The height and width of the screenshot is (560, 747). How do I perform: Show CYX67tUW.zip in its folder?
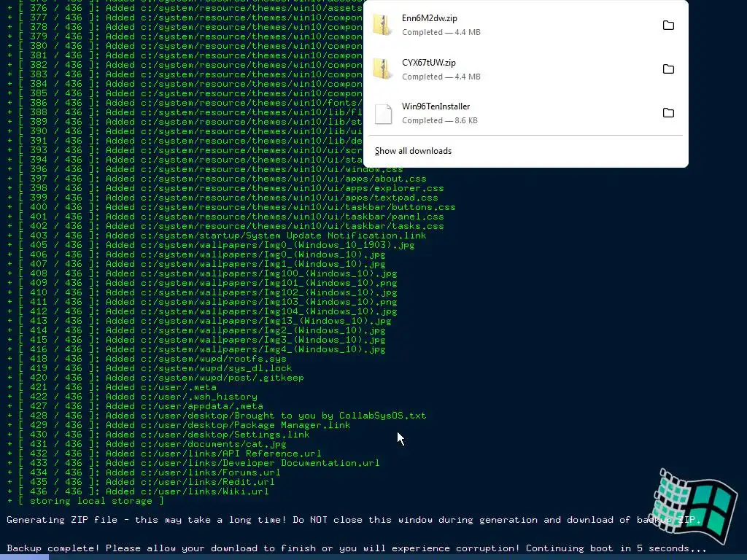(x=668, y=69)
